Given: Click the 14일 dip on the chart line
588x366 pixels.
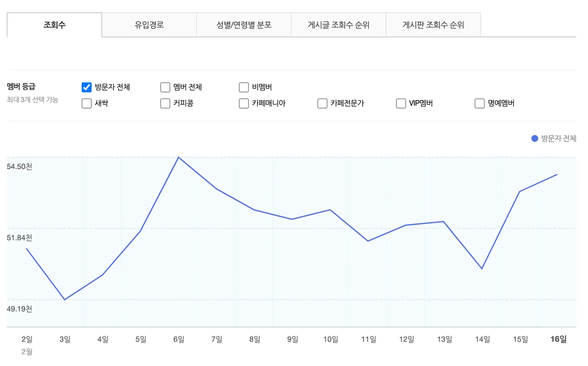Looking at the screenshot, I should (482, 269).
